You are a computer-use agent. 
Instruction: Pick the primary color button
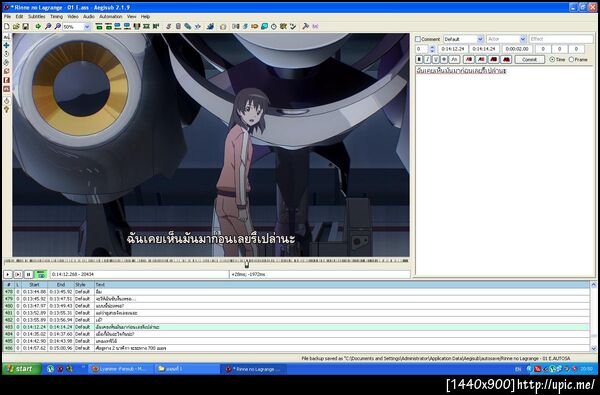point(469,59)
